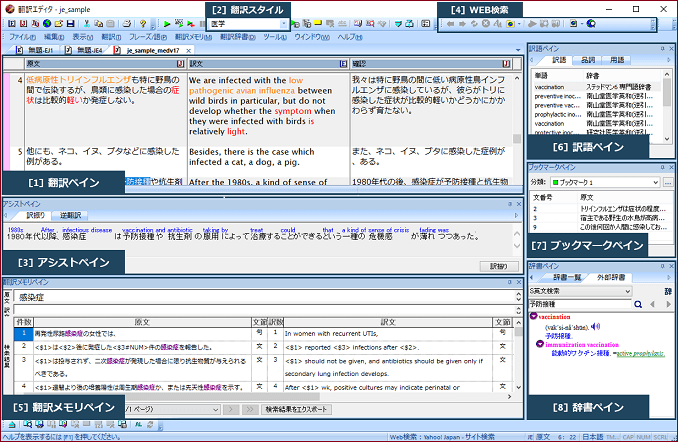Screen dimensions: 678x442
Task: Open the ブックマーク 1 category dropdown
Action: pyautogui.click(x=653, y=183)
